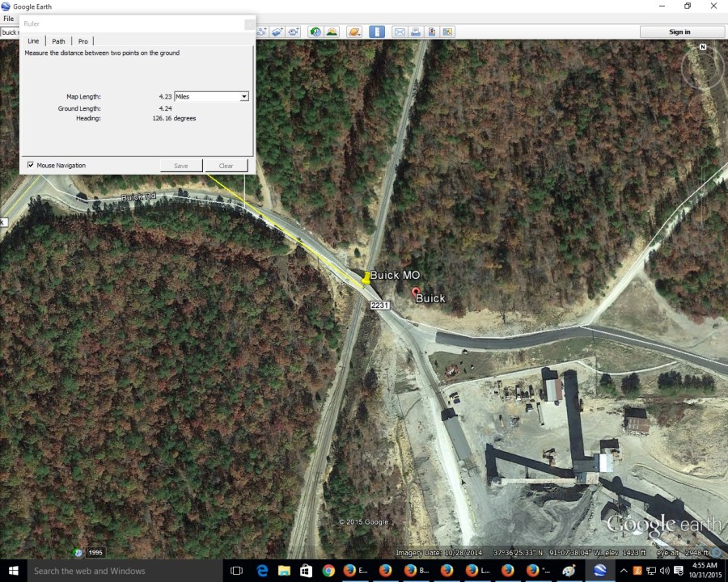Click the Clear button in Ruler
This screenshot has height=582, width=728.
(x=226, y=166)
